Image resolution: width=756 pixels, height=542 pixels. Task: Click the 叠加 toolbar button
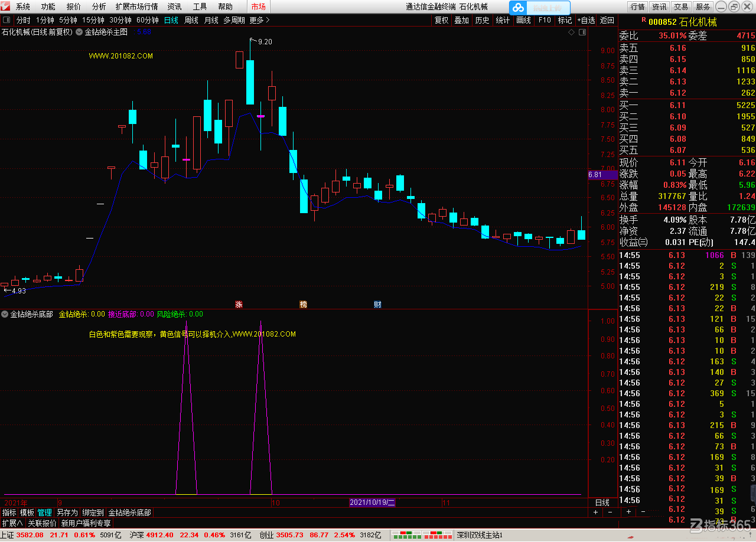461,19
